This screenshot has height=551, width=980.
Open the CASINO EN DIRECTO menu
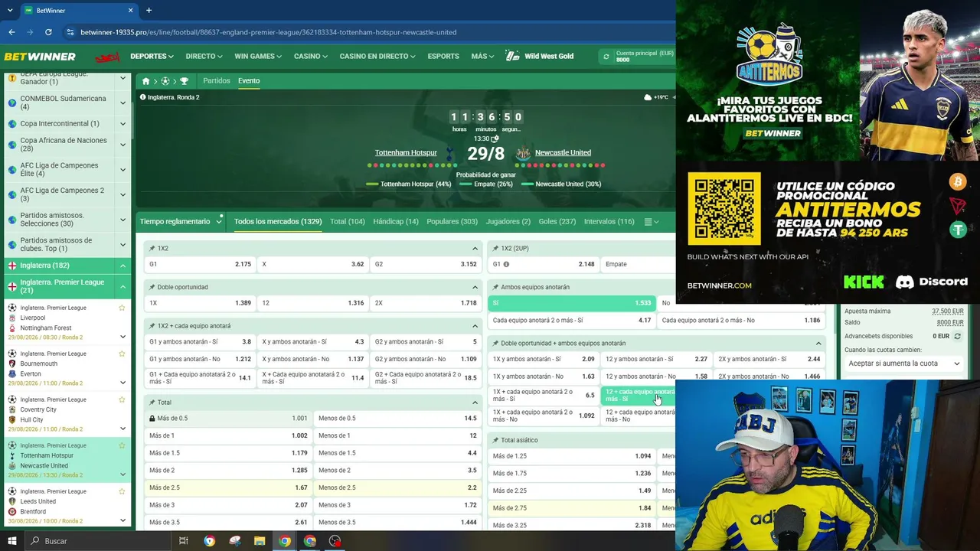coord(377,57)
